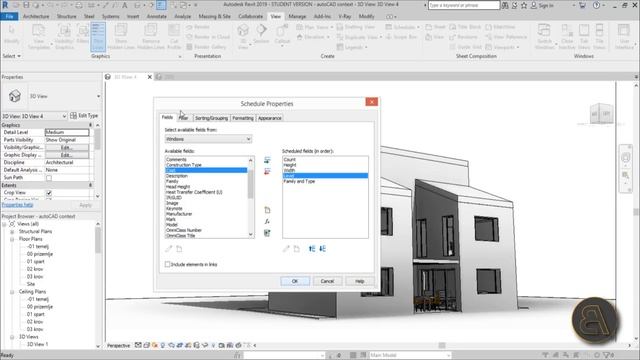Click the Revit application logo
Viewport: 640px width, 360px height.
[x=5, y=5]
